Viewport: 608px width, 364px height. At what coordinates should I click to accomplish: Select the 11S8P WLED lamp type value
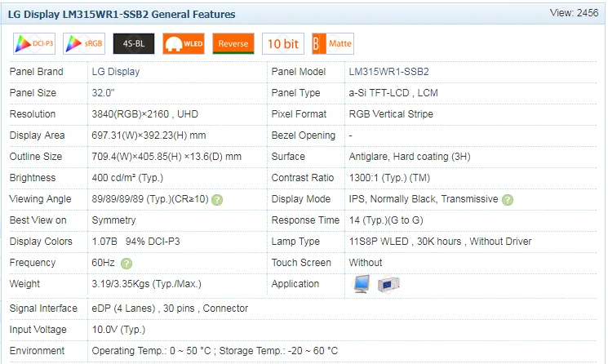tap(440, 242)
